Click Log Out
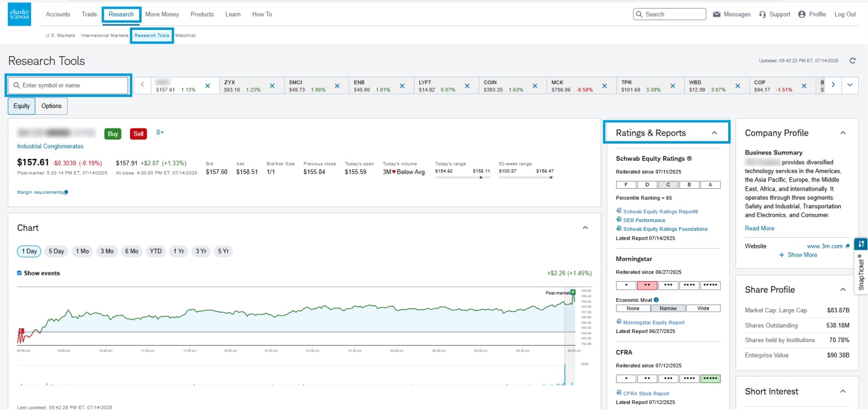Screen dimensions: 868x410 pos(845,15)
